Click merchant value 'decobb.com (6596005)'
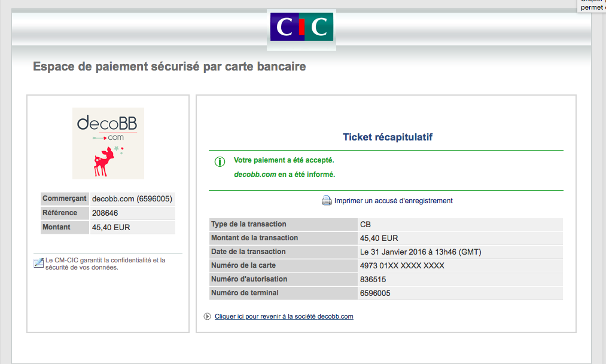 tap(132, 199)
